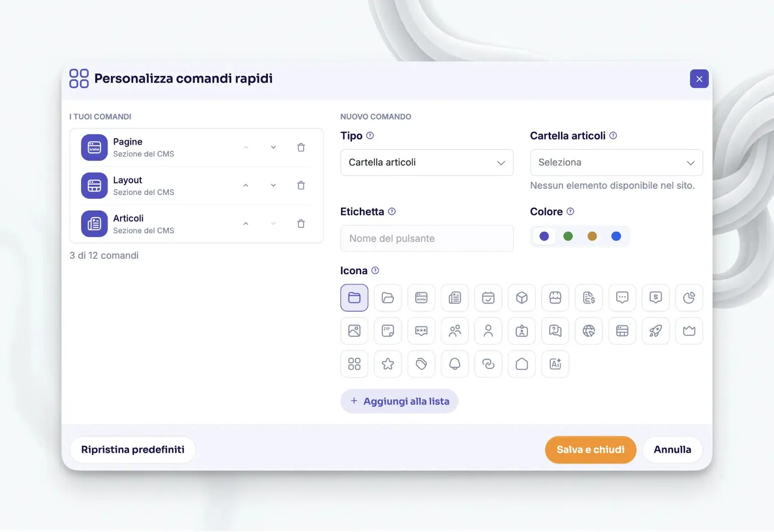Select the 3D box icon
Image resolution: width=774 pixels, height=532 pixels.
522,297
